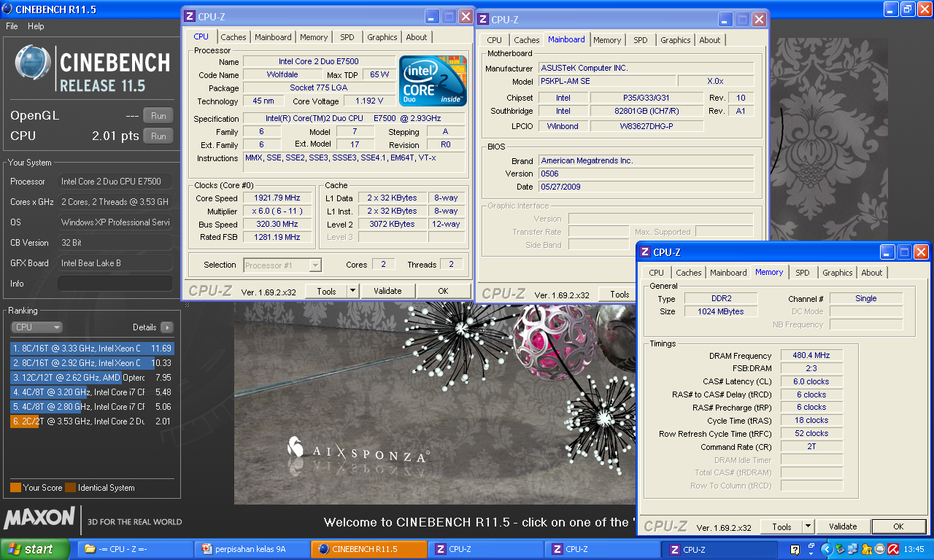Open Caches tab in Memory window

point(689,273)
